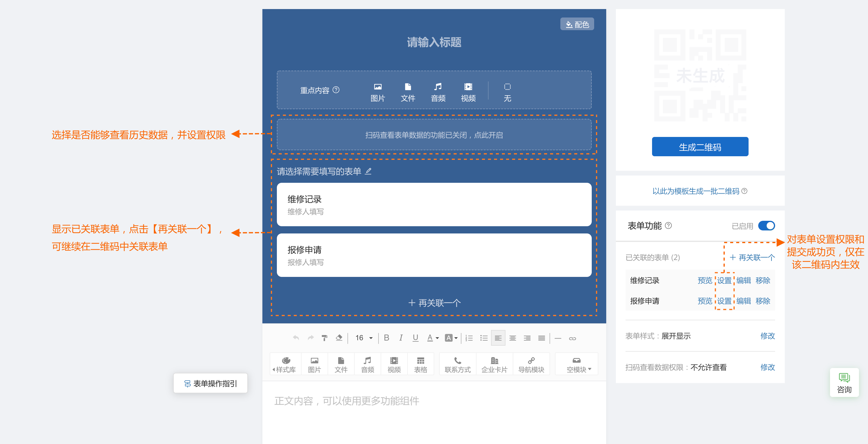The image size is (868, 444).
Task: Add 音频 as key content
Action: 438,92
